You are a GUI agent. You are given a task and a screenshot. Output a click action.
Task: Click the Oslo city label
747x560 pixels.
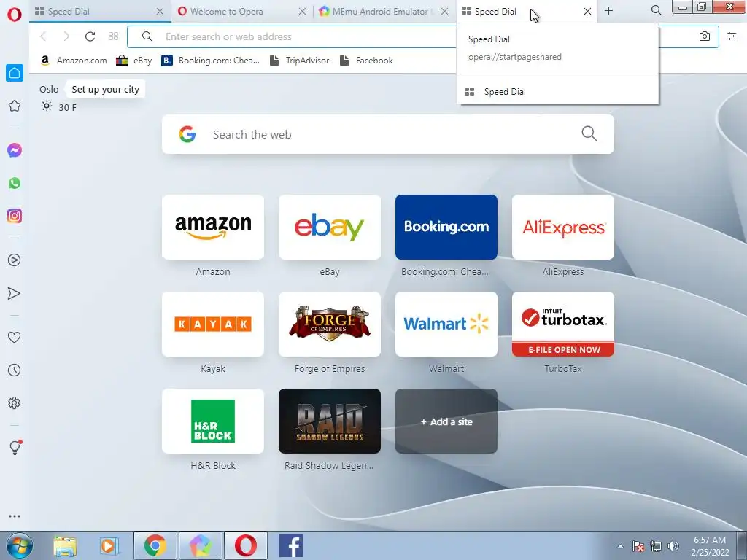pyautogui.click(x=49, y=89)
